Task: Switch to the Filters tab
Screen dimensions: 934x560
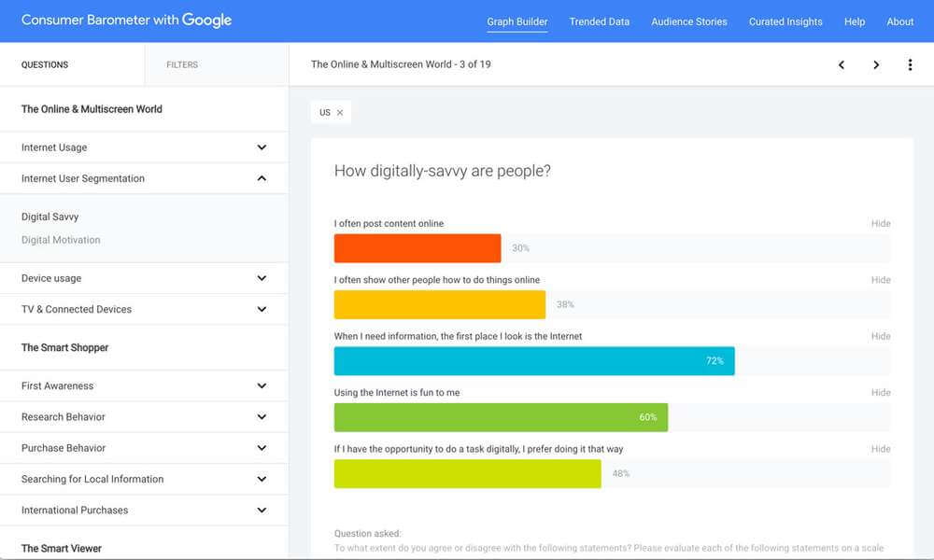Action: point(182,65)
